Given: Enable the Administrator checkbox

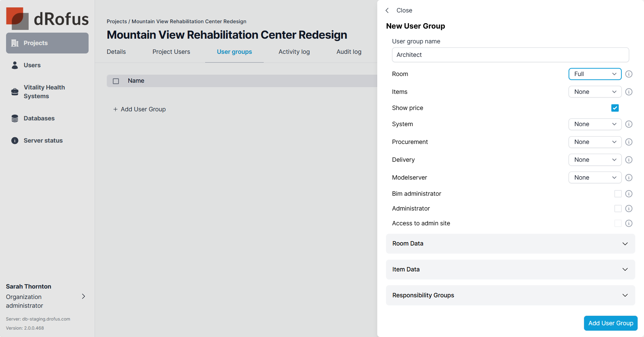Looking at the screenshot, I should click(x=618, y=209).
